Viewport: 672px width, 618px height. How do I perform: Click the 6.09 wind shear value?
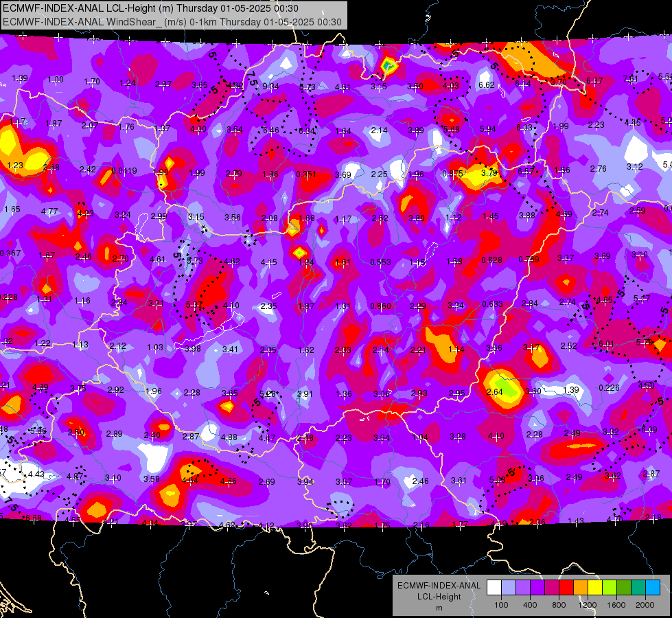coord(649,429)
